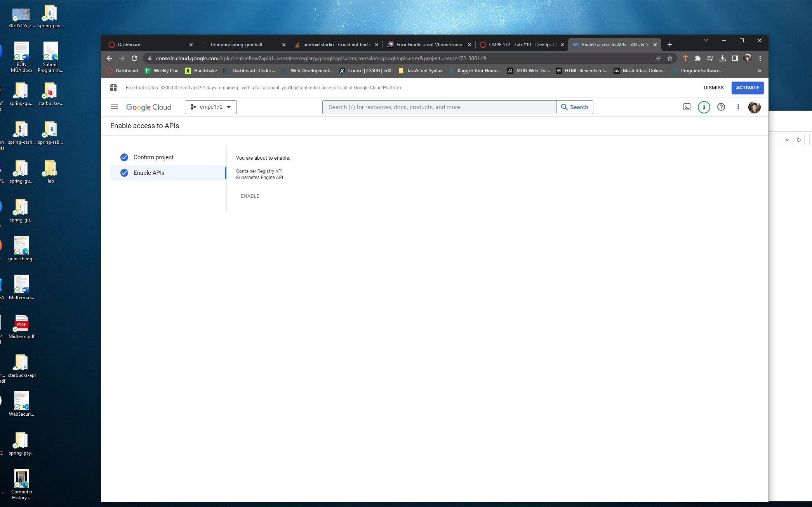Reload the current page

click(x=134, y=58)
